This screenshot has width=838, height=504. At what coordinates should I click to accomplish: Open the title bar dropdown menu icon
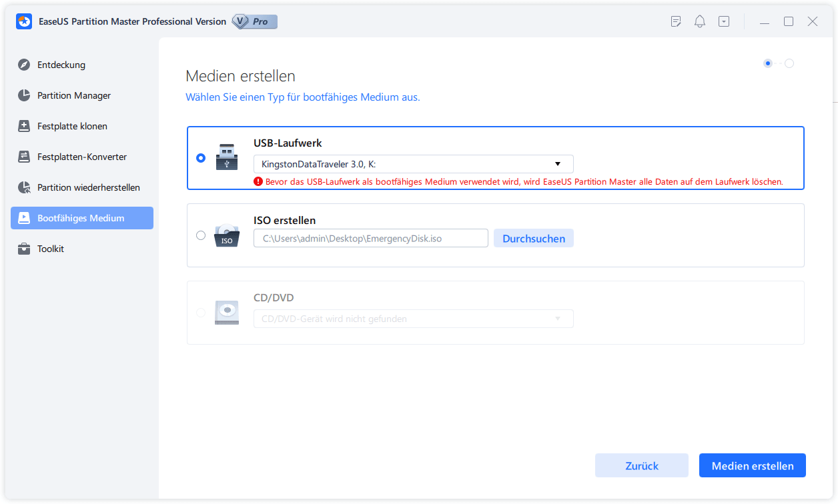[724, 21]
